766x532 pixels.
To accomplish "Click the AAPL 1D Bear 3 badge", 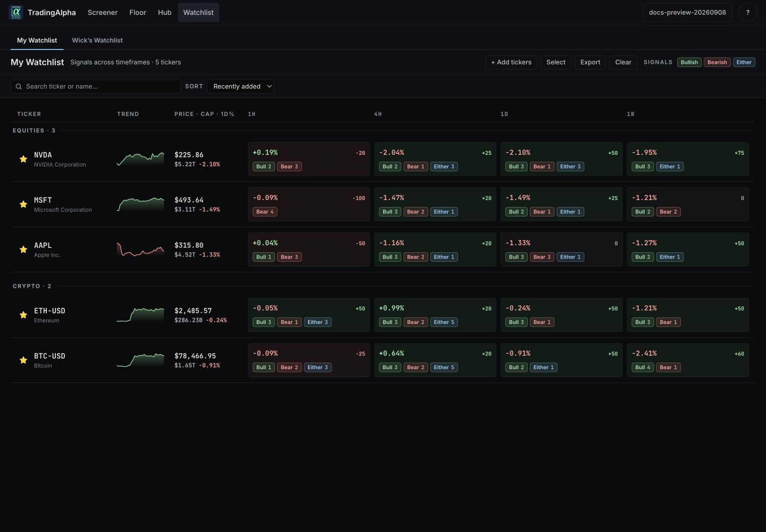I will 542,257.
